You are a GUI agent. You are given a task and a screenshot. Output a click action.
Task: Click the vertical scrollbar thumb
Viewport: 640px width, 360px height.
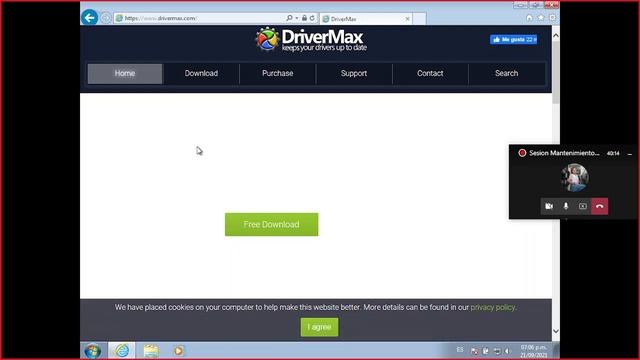tap(556, 72)
